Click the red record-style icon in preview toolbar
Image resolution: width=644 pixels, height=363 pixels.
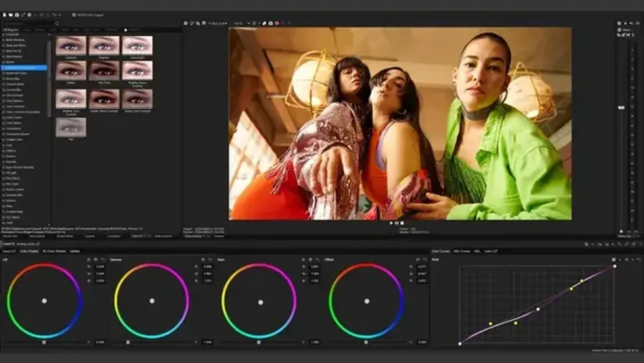tap(277, 24)
